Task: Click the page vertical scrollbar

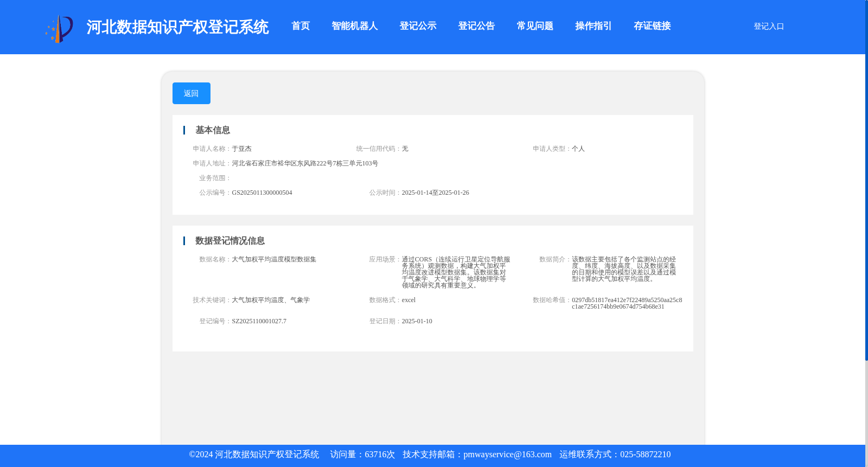Action: pyautogui.click(x=866, y=181)
